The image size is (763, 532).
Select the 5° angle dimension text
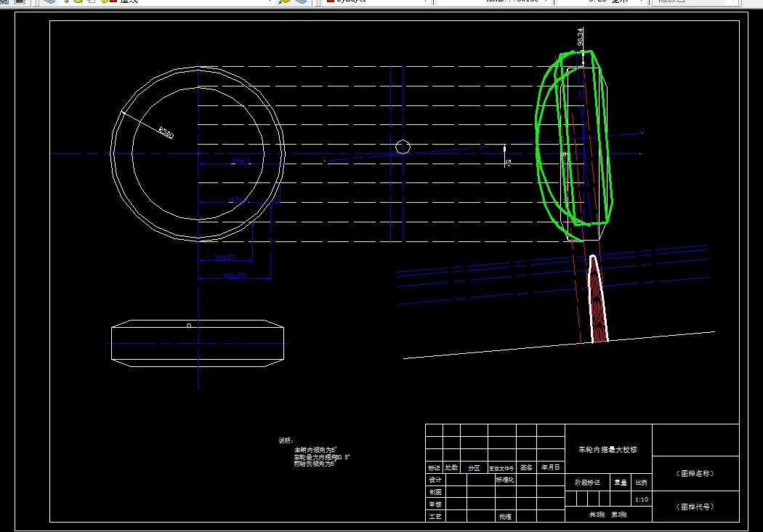[507, 163]
